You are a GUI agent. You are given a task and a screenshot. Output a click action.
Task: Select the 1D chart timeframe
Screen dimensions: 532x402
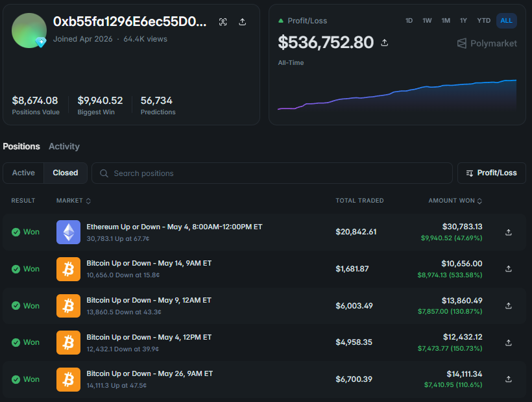point(409,21)
